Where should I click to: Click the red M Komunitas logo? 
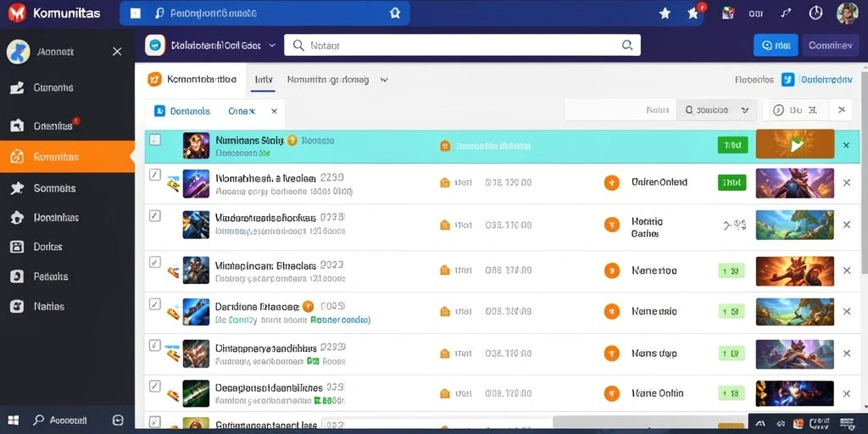(17, 12)
